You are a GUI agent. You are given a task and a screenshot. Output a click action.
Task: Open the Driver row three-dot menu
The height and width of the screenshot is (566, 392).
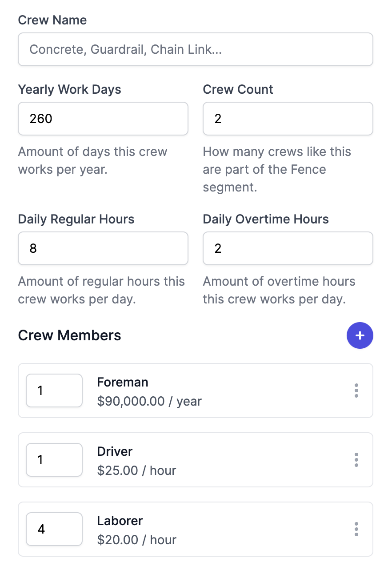pos(356,460)
